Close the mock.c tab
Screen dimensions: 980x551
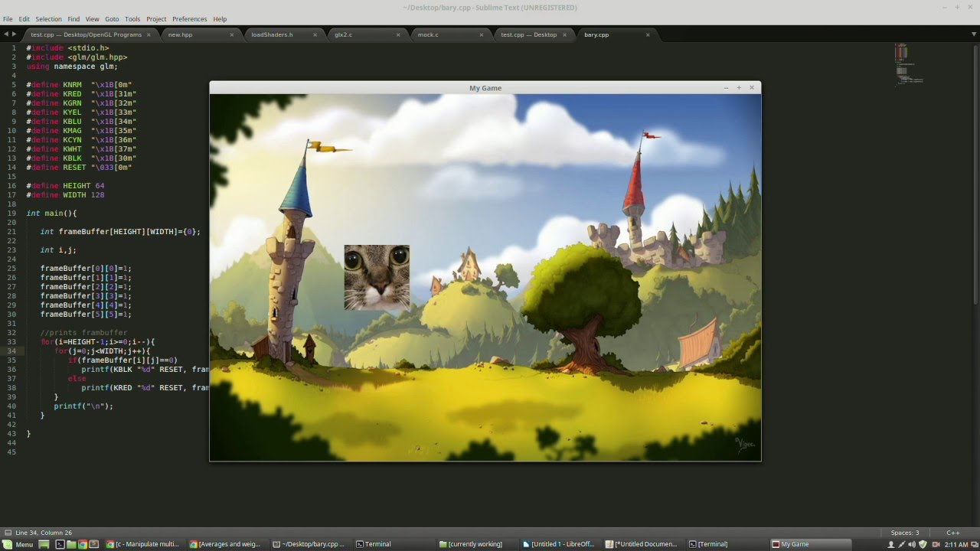[x=480, y=34]
